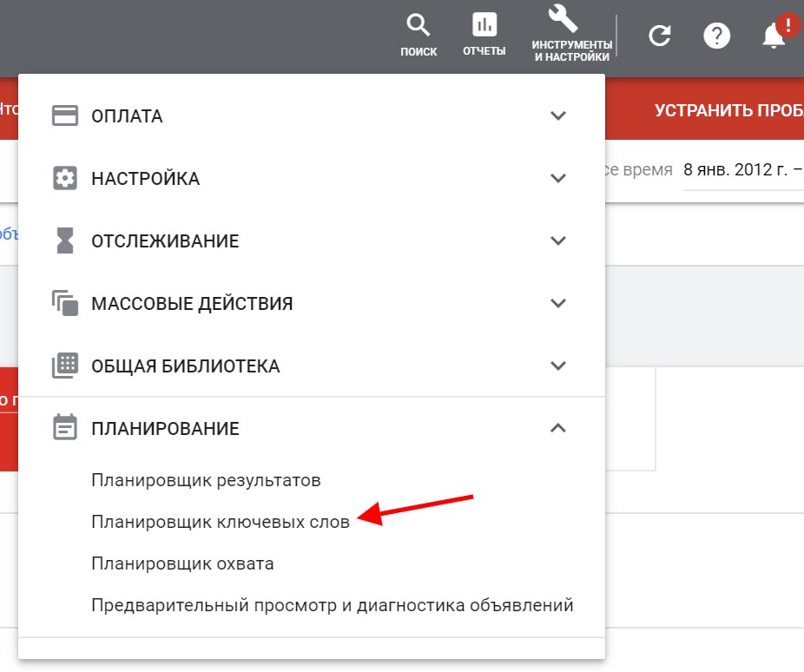Image resolution: width=804 pixels, height=672 pixels.
Task: Collapse the Планирование section chevron
Action: 560,428
